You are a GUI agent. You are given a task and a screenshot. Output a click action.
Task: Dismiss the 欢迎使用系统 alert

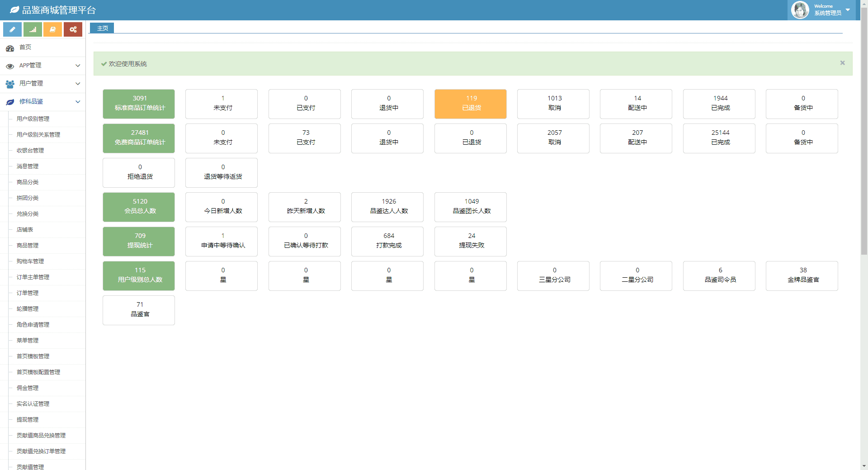pyautogui.click(x=842, y=63)
